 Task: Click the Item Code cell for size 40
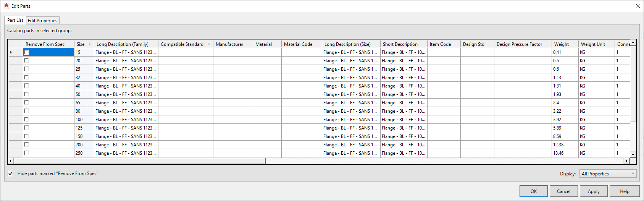(x=444, y=86)
